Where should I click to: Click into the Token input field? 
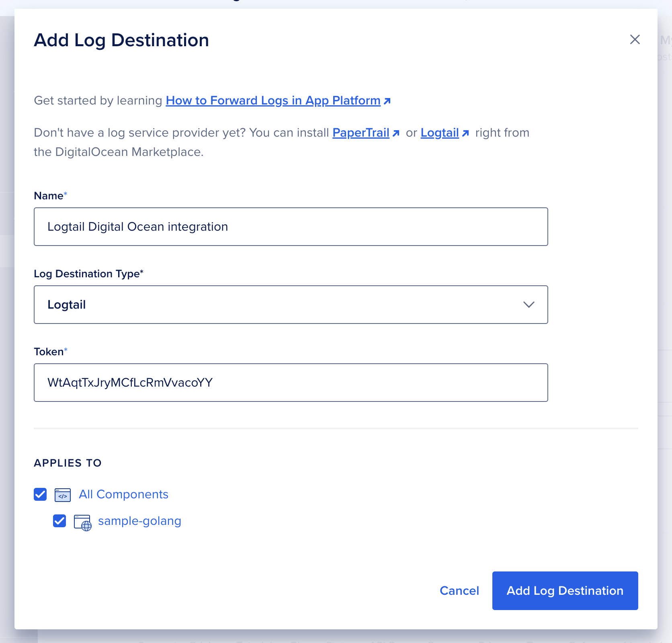(291, 383)
